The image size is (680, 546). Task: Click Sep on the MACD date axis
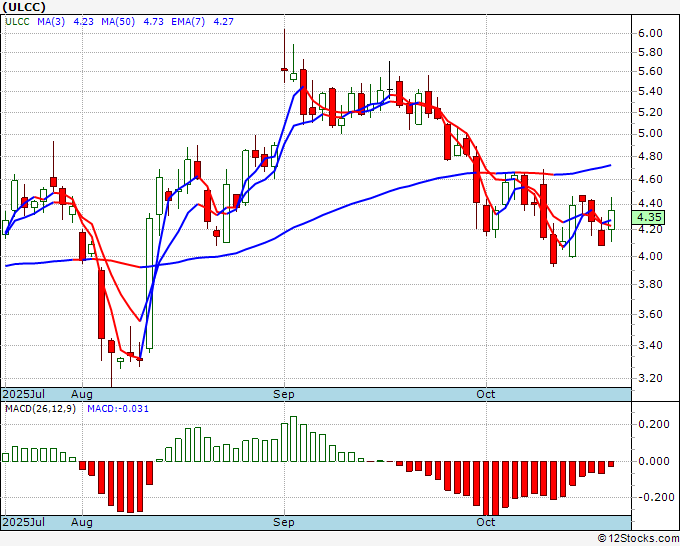pyautogui.click(x=284, y=522)
